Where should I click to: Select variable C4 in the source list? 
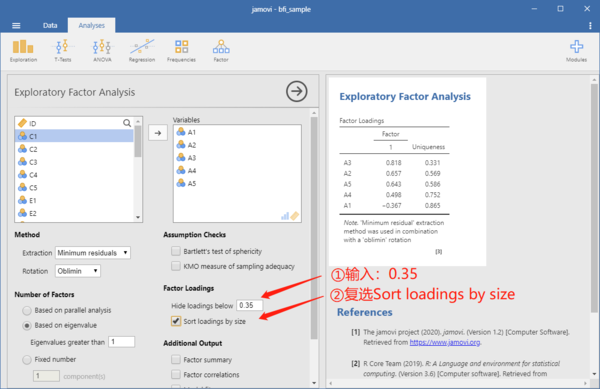[x=74, y=175]
